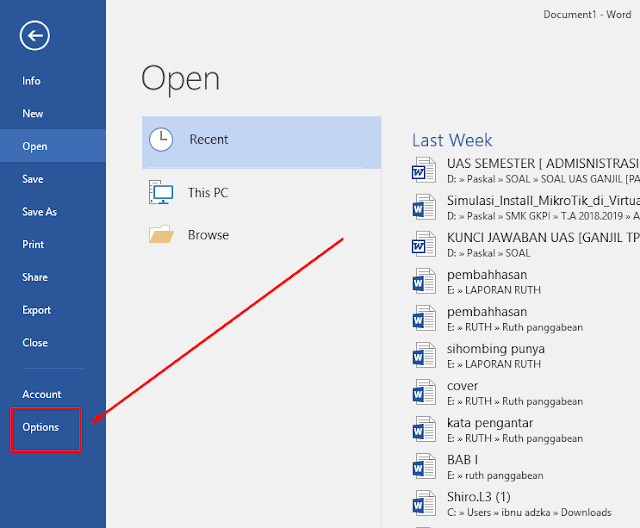Viewport: 640px width, 528px height.
Task: Open the sihombing punya document
Action: [496, 349]
